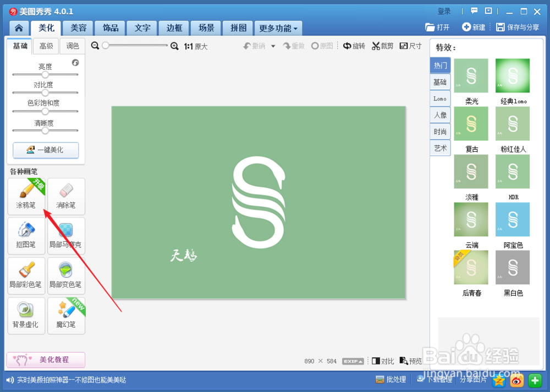Click the 原图 original image button
Screen dimensions: 550x392
tap(322, 46)
